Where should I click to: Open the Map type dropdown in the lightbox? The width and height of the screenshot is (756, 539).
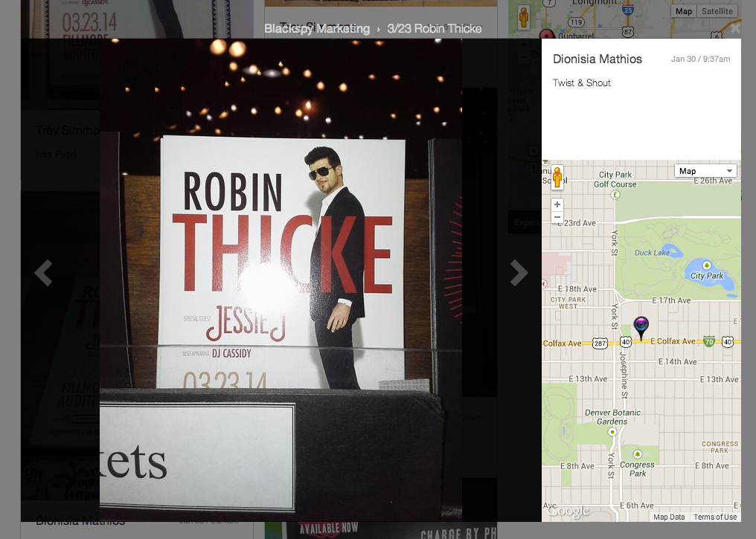[705, 171]
